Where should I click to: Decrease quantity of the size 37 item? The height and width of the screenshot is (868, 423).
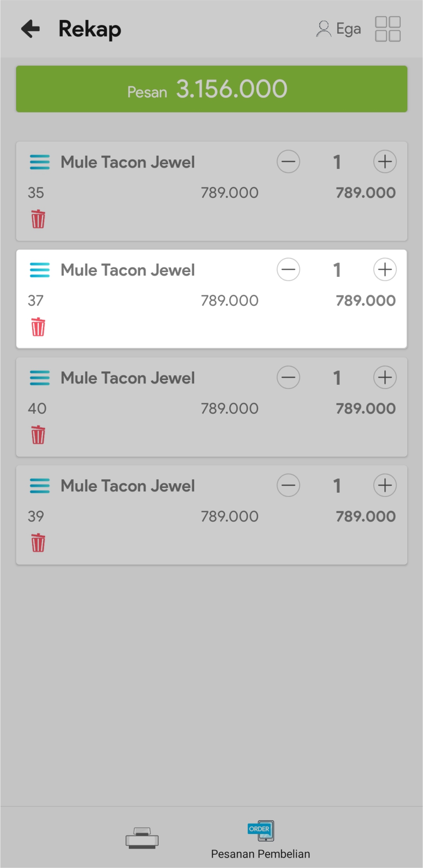[x=288, y=270]
